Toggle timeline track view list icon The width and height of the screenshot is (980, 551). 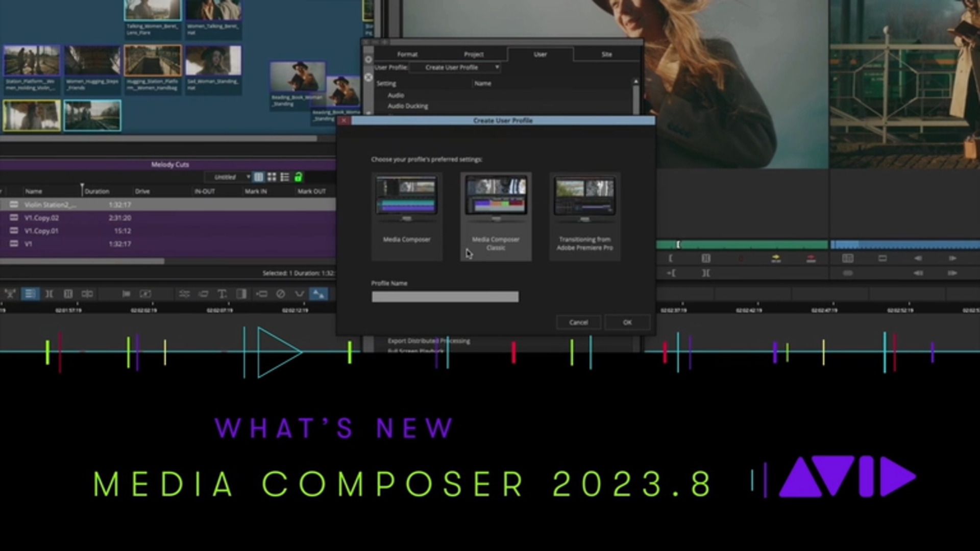click(285, 177)
